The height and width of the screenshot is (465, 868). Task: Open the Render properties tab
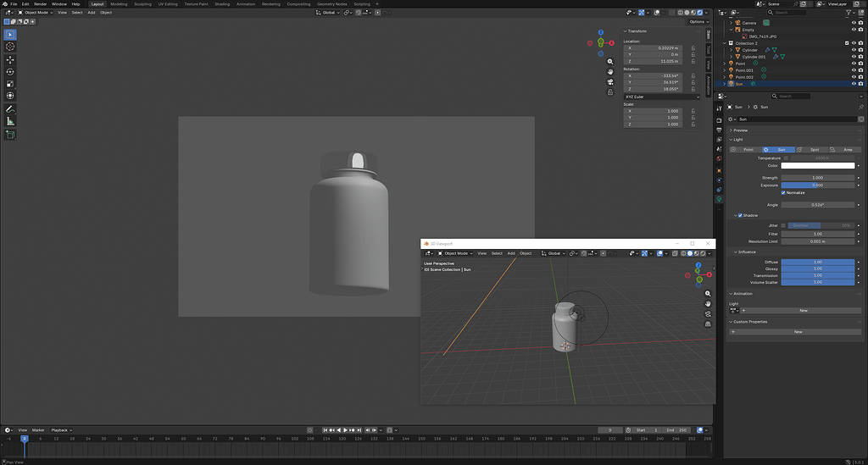[719, 120]
